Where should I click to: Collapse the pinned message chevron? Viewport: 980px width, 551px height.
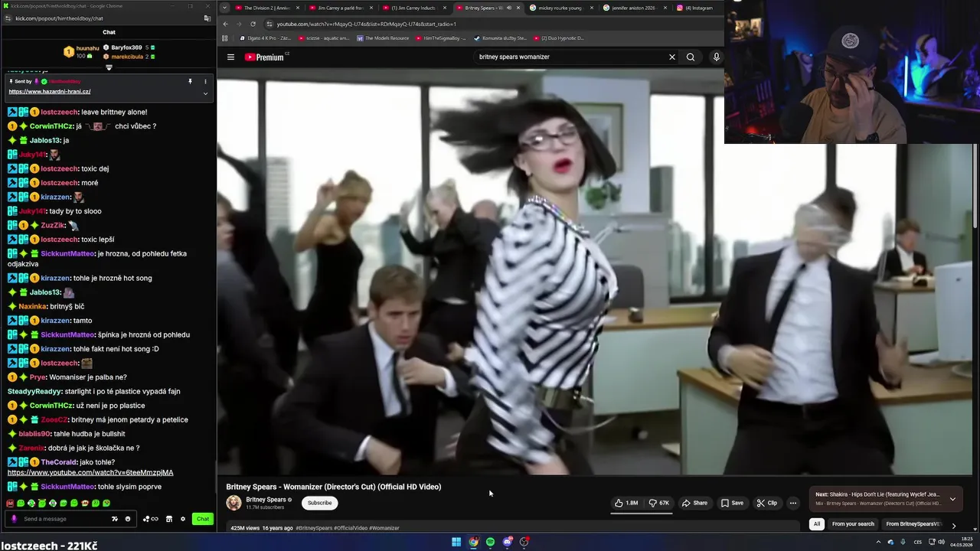[x=205, y=93]
